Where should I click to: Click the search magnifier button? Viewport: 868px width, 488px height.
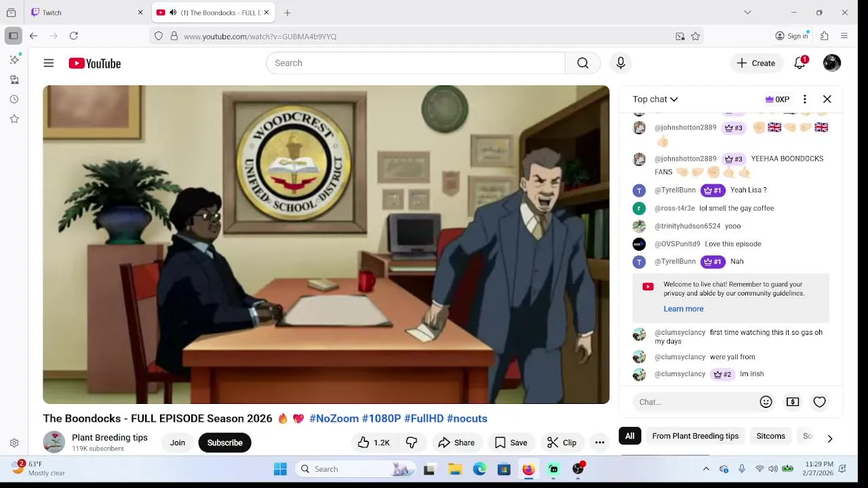(583, 63)
